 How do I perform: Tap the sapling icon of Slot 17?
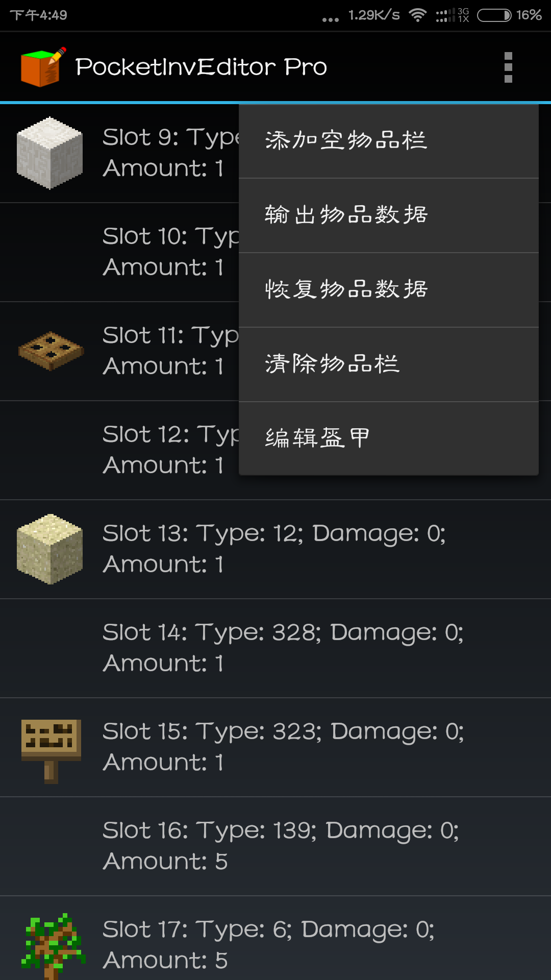(x=52, y=945)
